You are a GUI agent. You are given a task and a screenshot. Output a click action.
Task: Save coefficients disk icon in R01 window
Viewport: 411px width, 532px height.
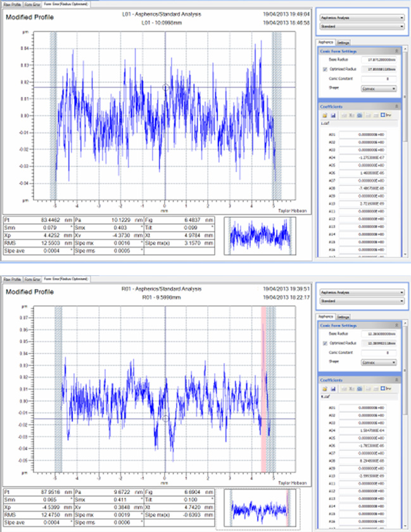click(333, 388)
